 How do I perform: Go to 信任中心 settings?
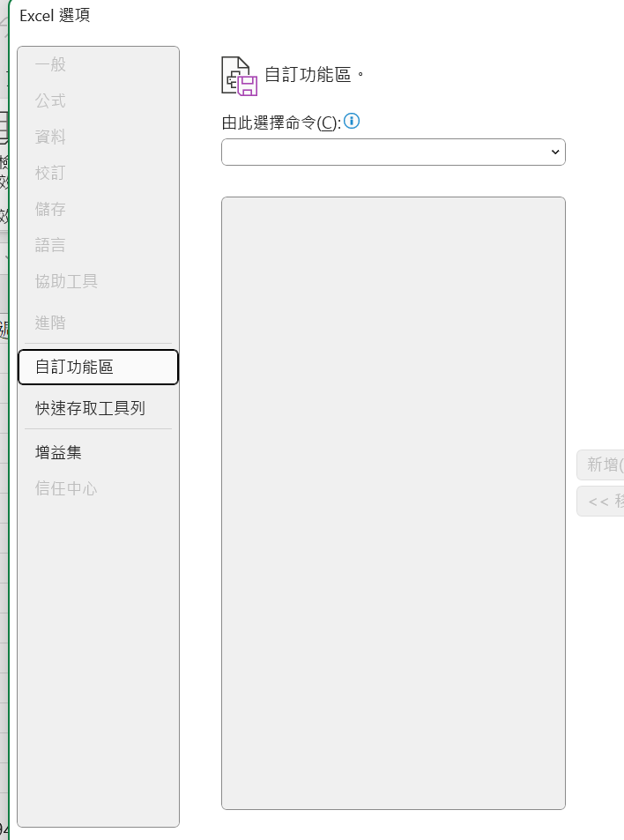(98, 488)
